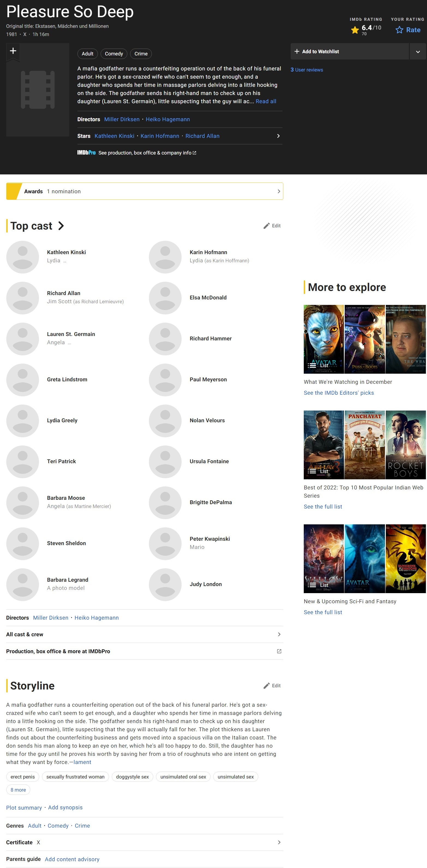Click the film strip poster placeholder
Image resolution: width=427 pixels, height=868 pixels.
click(x=38, y=90)
